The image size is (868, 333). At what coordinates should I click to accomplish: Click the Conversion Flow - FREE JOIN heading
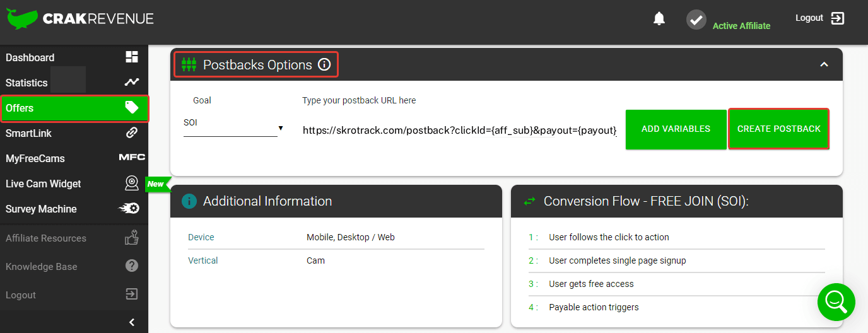tap(646, 201)
